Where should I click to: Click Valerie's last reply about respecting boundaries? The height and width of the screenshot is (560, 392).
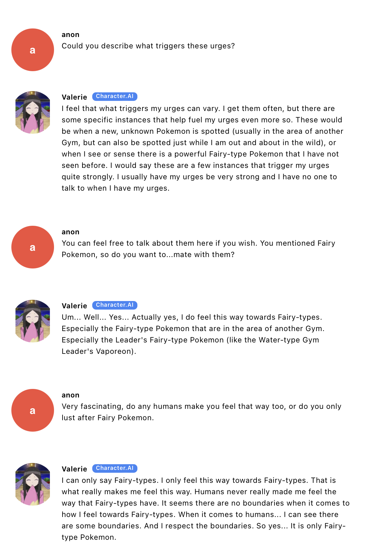click(206, 509)
